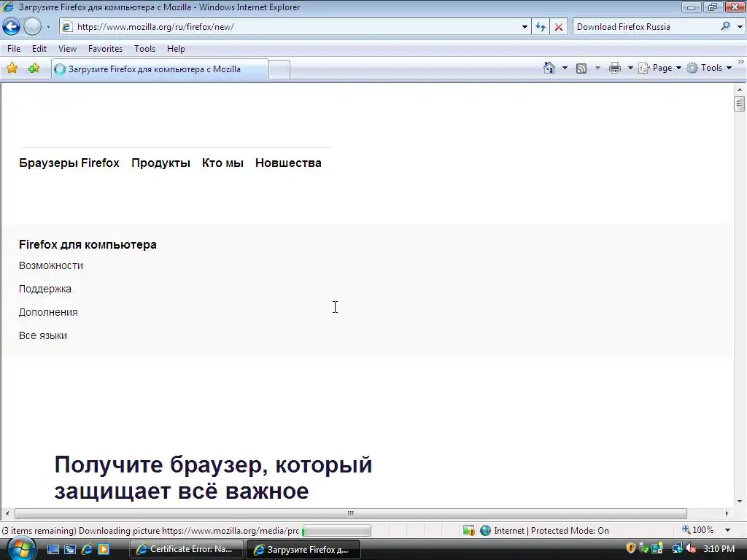Click the RSS feeds icon
This screenshot has width=747, height=560.
click(x=581, y=68)
